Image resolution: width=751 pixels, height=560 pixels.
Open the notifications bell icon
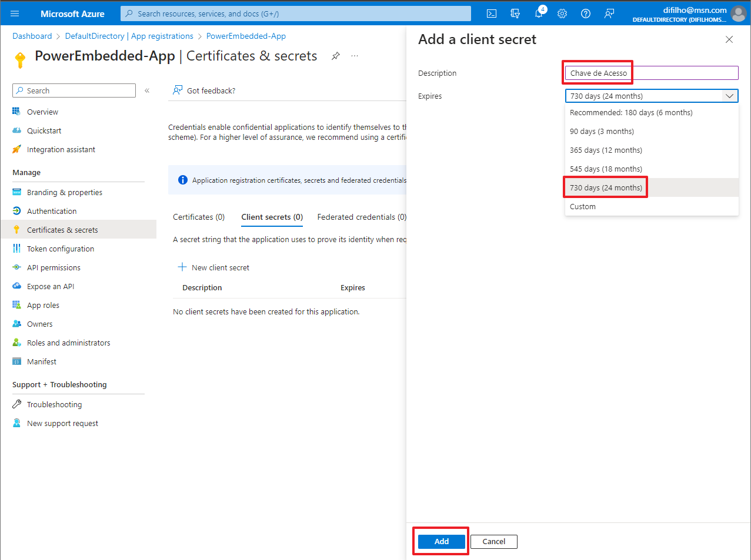(539, 14)
